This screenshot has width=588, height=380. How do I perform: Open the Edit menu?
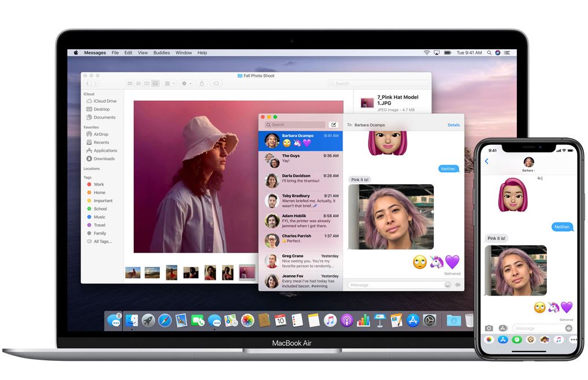(x=128, y=53)
